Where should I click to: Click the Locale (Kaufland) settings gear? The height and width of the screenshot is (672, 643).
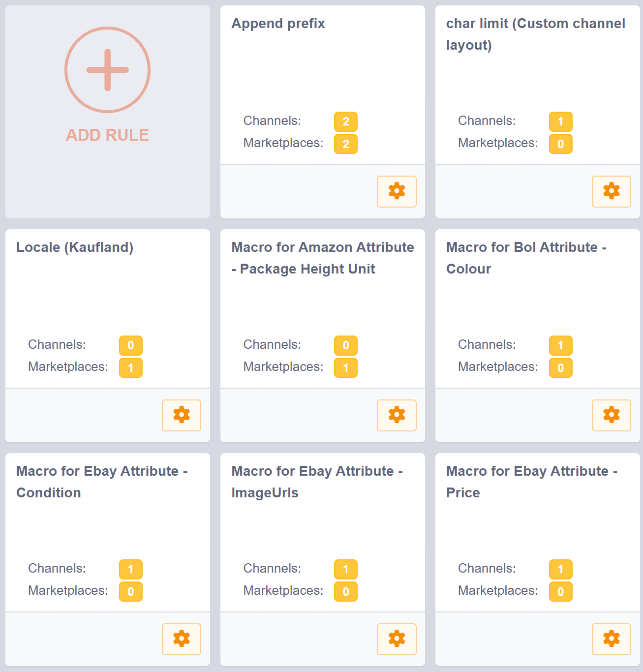(x=182, y=415)
